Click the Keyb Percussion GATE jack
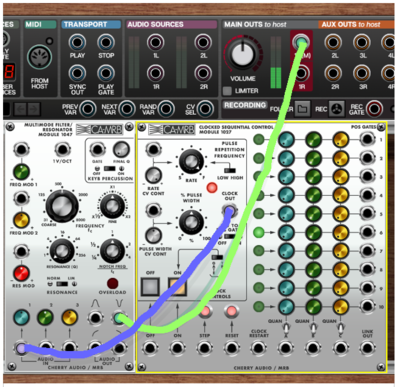Viewport: 400px width, 387px height. (x=97, y=150)
